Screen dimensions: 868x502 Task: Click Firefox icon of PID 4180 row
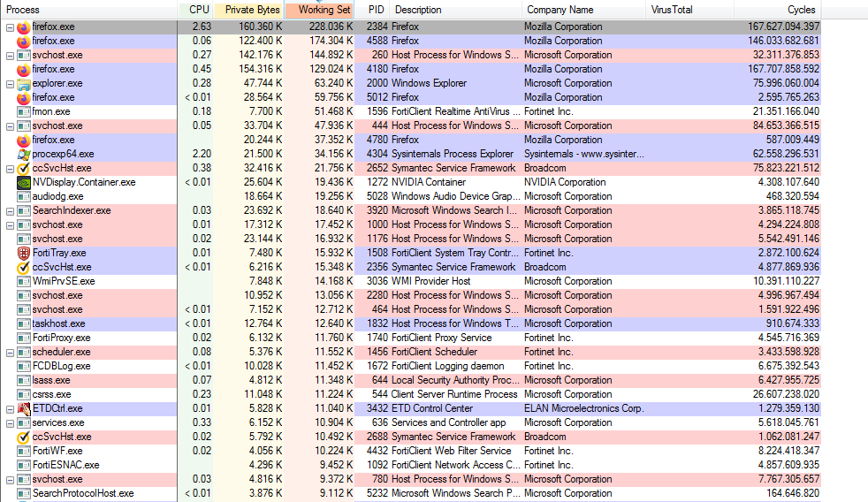pyautogui.click(x=23, y=69)
